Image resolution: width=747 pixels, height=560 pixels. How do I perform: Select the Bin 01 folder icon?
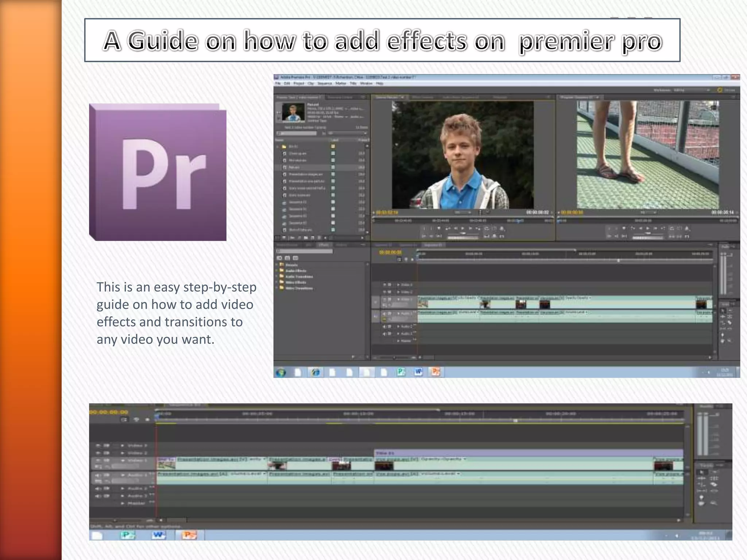(284, 147)
